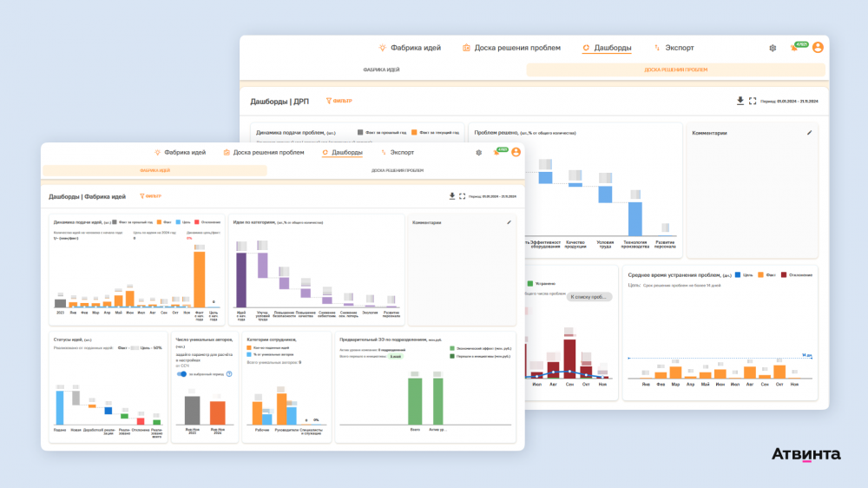Click the Атвинта logo
The image size is (868, 488).
[806, 455]
